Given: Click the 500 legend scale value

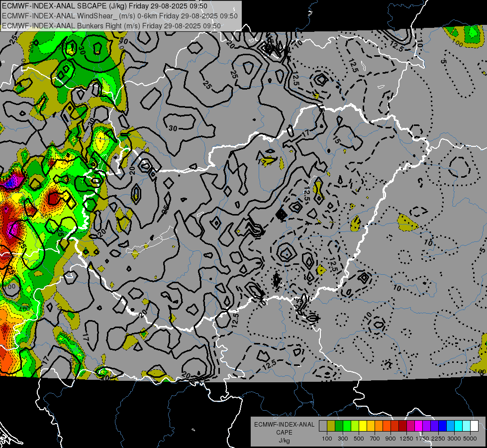Looking at the screenshot, I should (x=359, y=439).
